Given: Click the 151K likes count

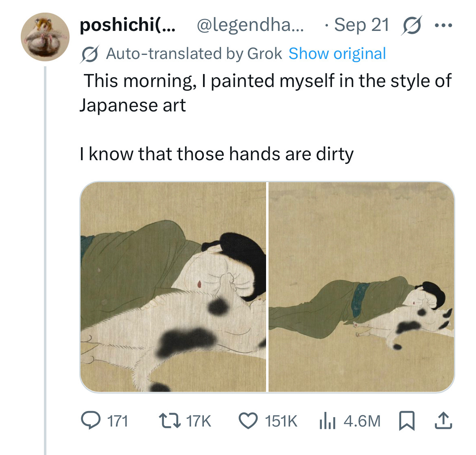Looking at the screenshot, I should click(281, 421).
